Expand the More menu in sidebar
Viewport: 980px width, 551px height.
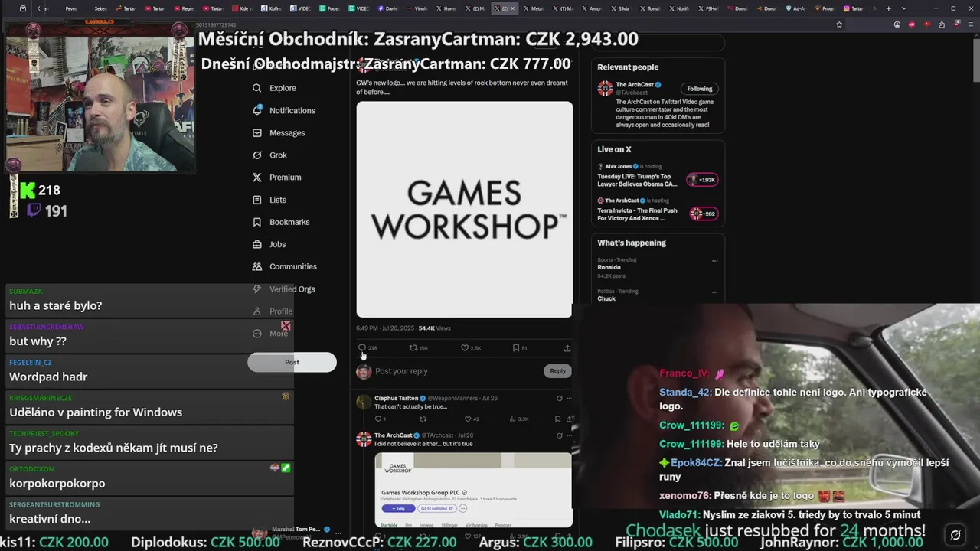click(270, 333)
